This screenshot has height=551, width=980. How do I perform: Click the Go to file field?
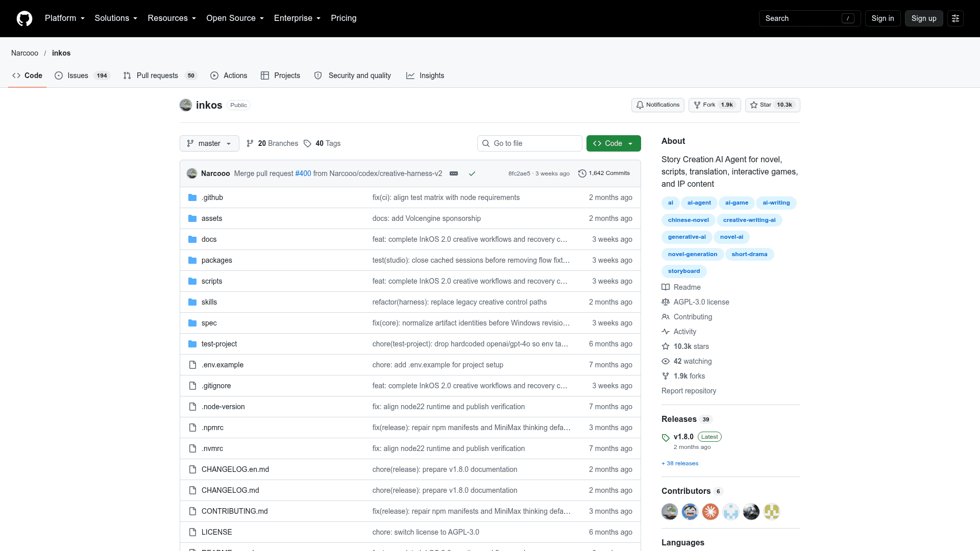pos(530,143)
